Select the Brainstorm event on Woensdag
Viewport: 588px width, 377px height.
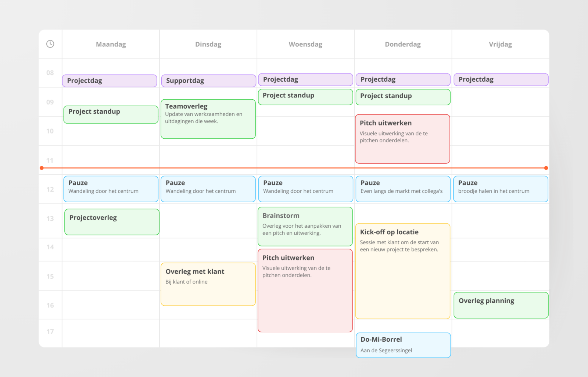tap(305, 226)
